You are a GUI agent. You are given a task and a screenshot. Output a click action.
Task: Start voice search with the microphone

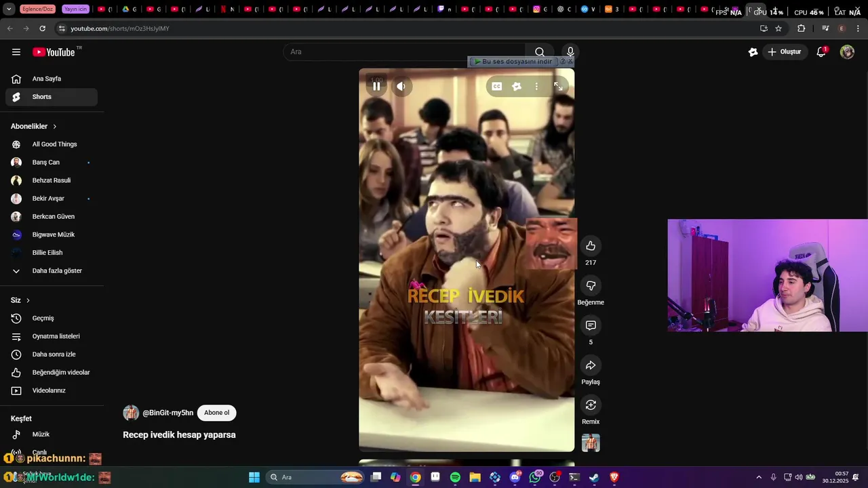pyautogui.click(x=570, y=52)
